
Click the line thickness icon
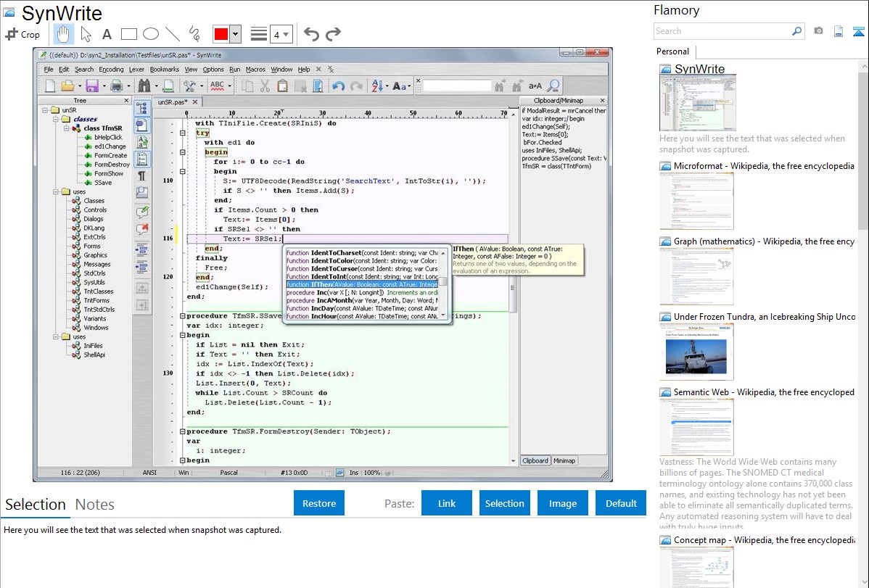pos(259,34)
